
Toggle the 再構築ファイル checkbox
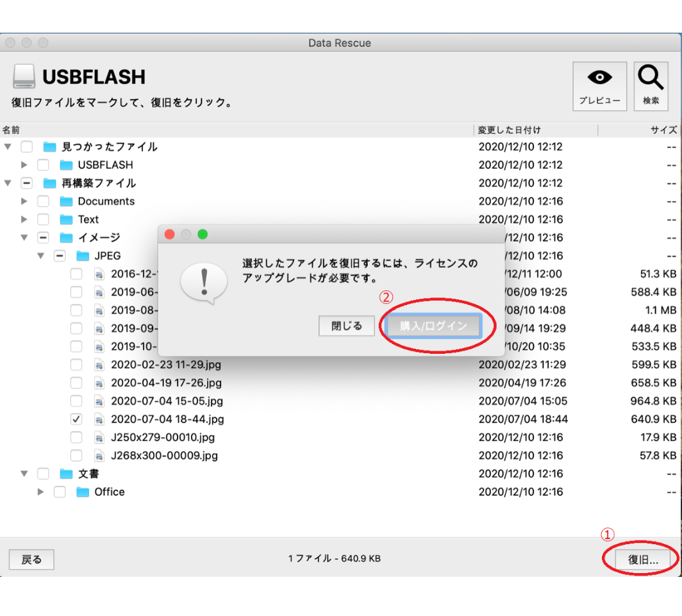[27, 183]
